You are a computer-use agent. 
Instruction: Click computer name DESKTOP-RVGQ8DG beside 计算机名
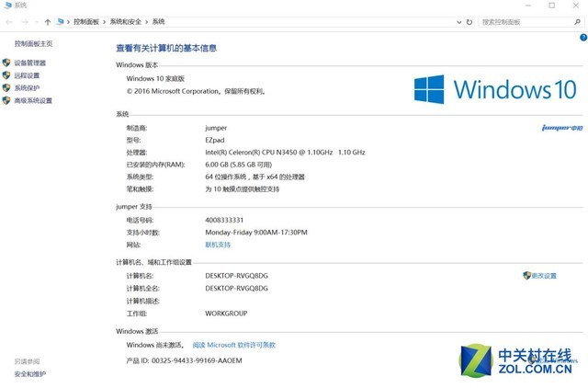pyautogui.click(x=237, y=276)
